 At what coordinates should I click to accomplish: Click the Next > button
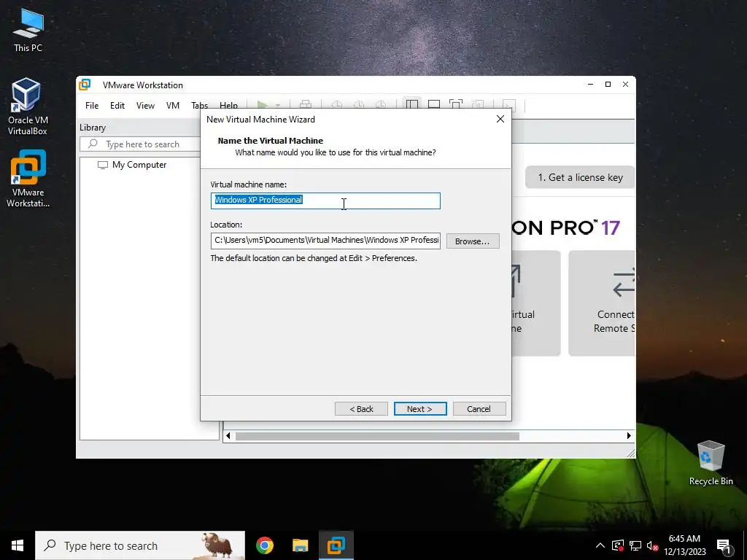[420, 409]
